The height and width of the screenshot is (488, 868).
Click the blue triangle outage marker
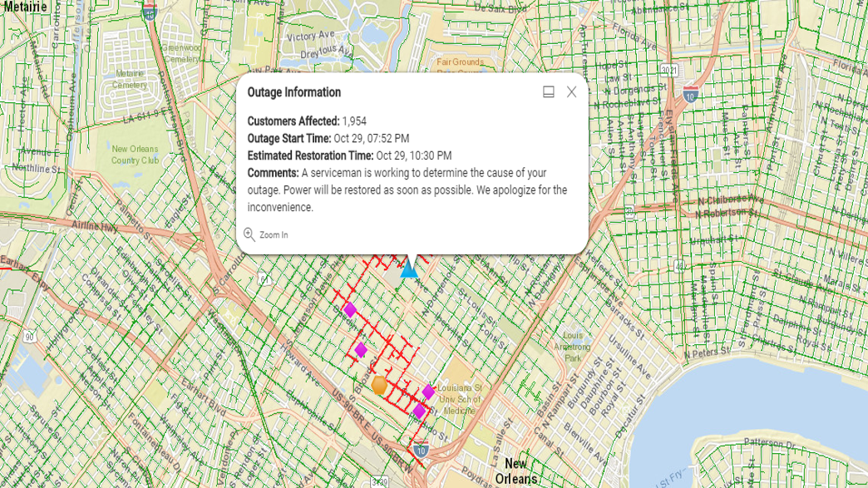pos(408,269)
